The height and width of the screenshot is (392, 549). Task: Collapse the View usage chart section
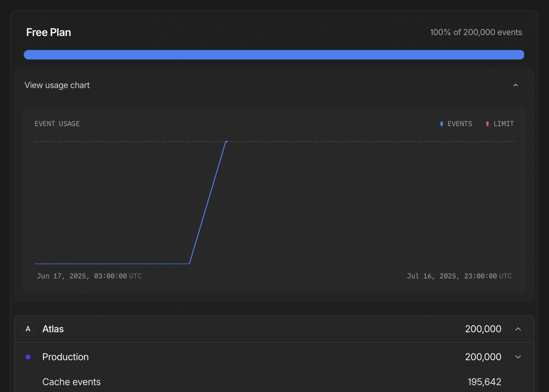(515, 85)
